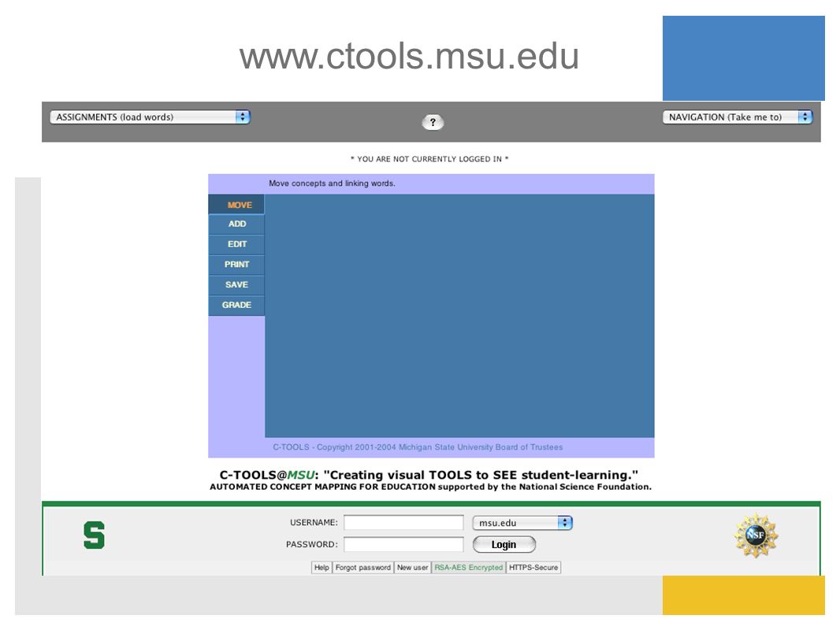The image size is (840, 630).
Task: Open the ASSIGNMENTS (load words) dropdown
Action: (150, 117)
